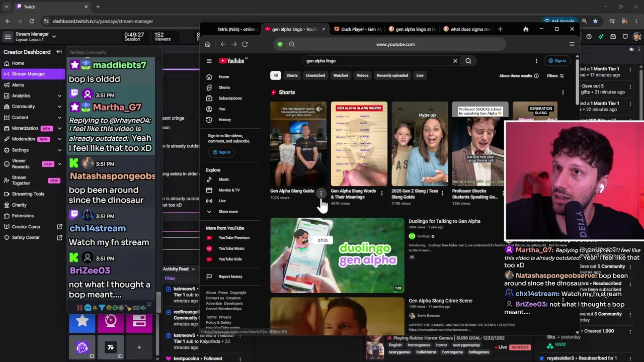Click the fire icon in browser tab bar

526,29
